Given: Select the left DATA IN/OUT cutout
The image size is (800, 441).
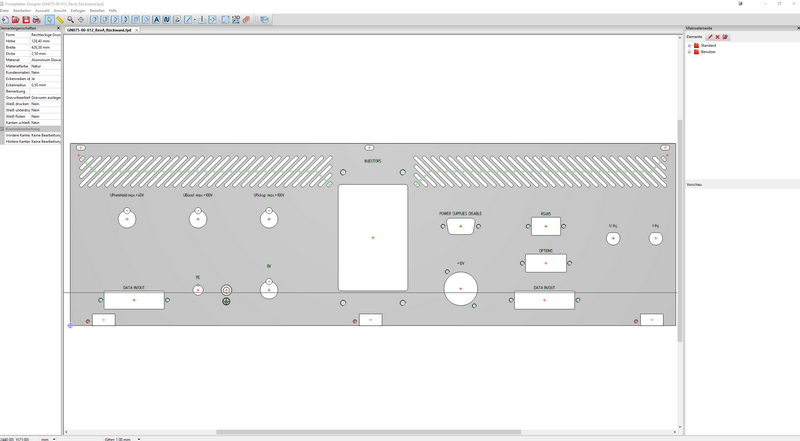Looking at the screenshot, I should click(x=134, y=300).
